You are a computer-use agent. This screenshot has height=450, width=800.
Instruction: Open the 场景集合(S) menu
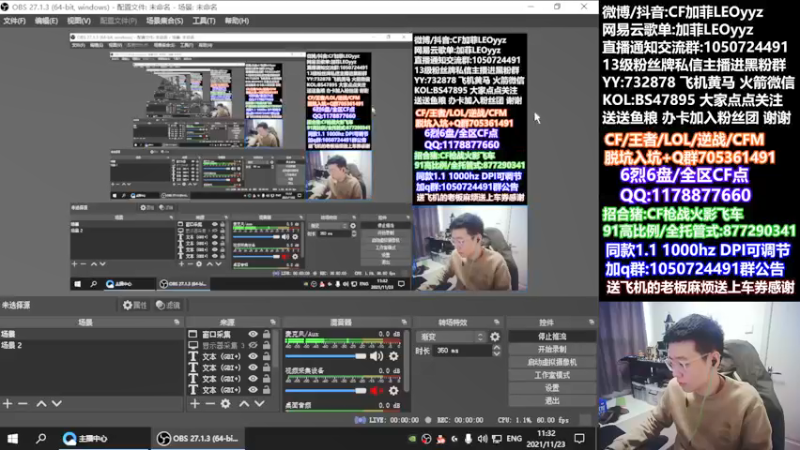(x=164, y=21)
